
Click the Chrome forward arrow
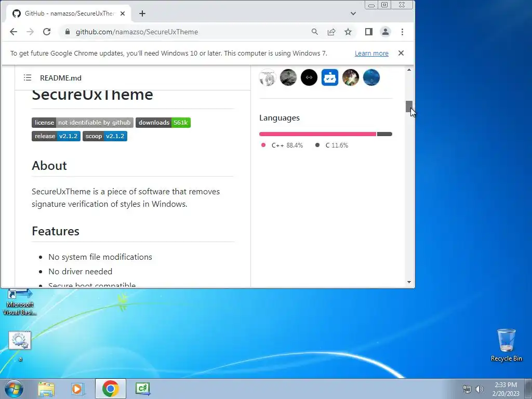tap(30, 32)
